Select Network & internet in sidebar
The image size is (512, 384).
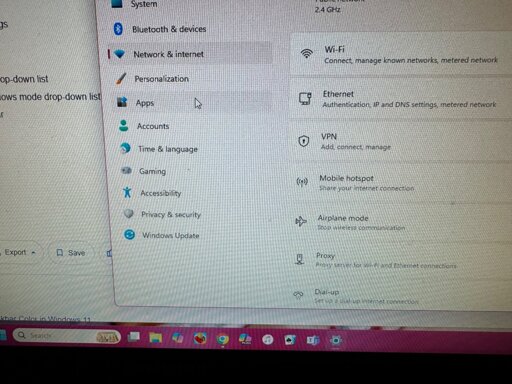coord(191,54)
